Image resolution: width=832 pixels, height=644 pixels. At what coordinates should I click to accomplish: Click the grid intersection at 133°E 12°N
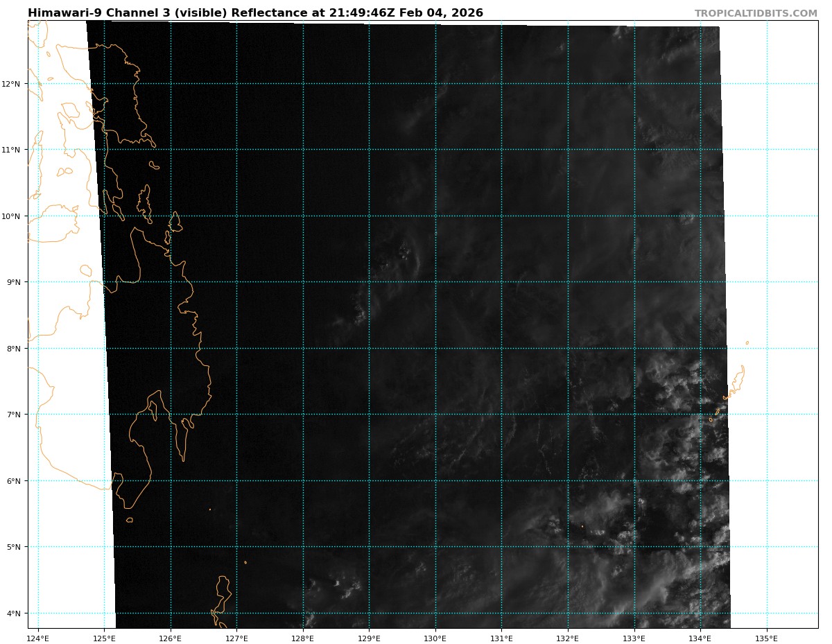tap(634, 84)
